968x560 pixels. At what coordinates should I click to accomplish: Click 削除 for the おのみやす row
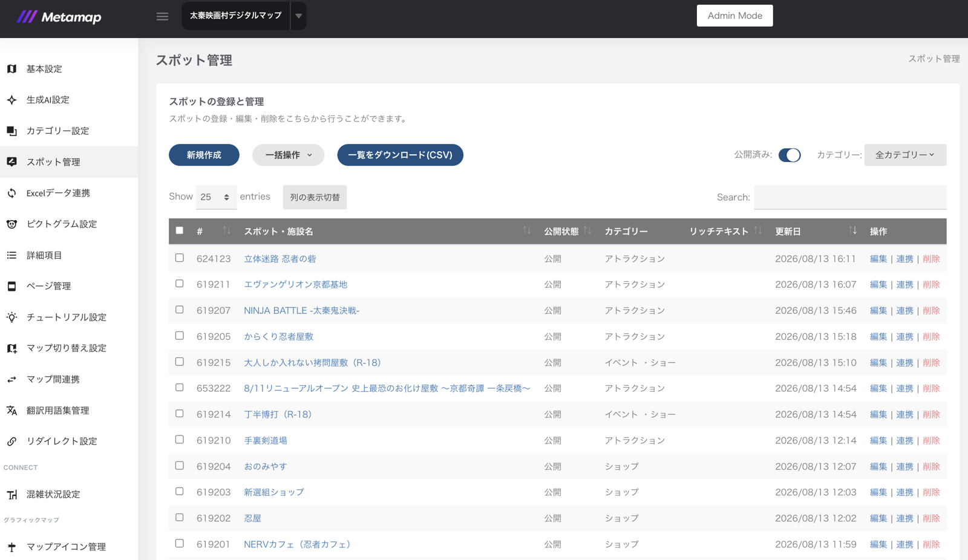click(931, 466)
